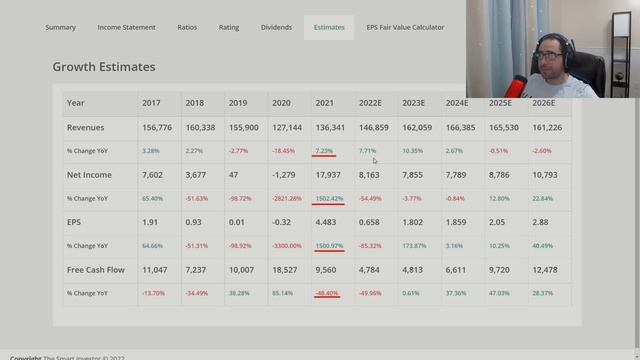This screenshot has height=360, width=640.
Task: Click revenue value 161,226
Action: [x=547, y=127]
